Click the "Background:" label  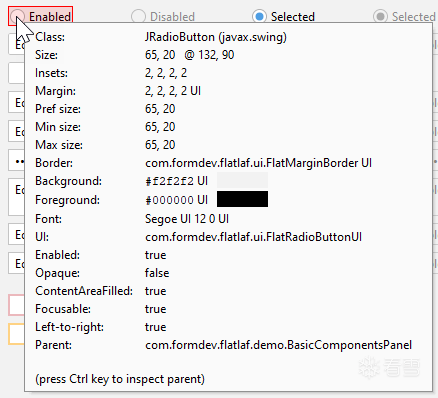tap(68, 181)
